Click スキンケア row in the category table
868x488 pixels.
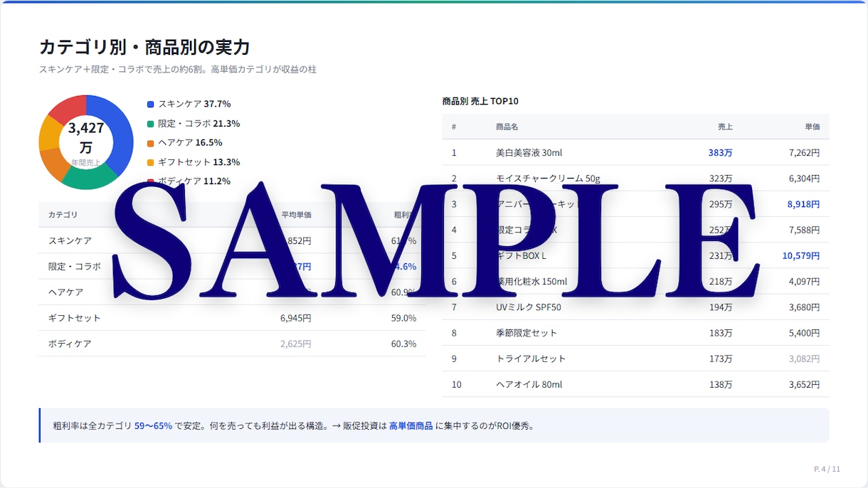(x=232, y=241)
